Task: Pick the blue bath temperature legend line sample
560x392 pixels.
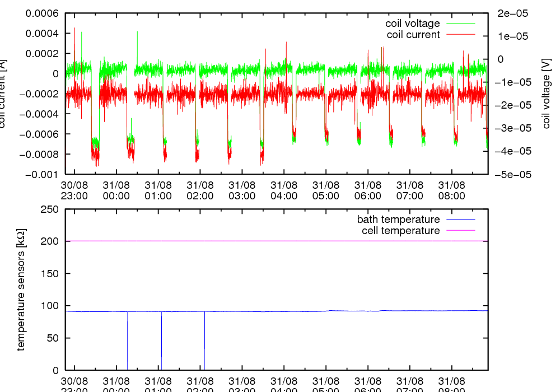Action: pos(460,220)
